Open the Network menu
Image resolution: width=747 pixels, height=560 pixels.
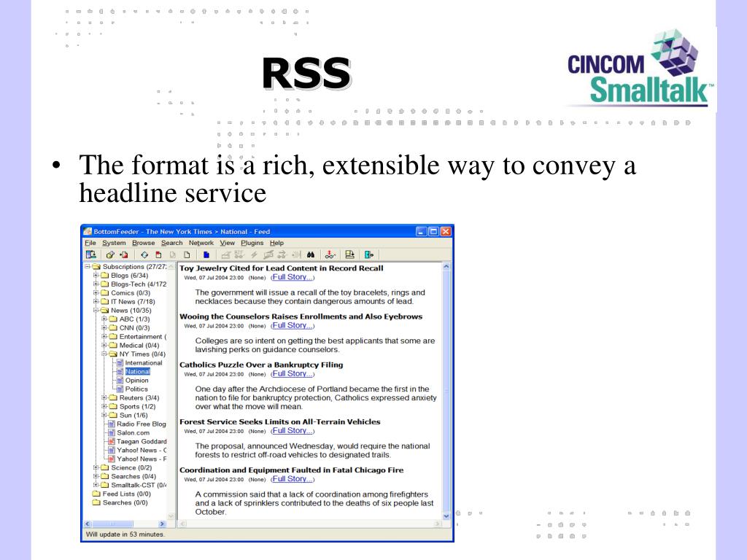[201, 243]
